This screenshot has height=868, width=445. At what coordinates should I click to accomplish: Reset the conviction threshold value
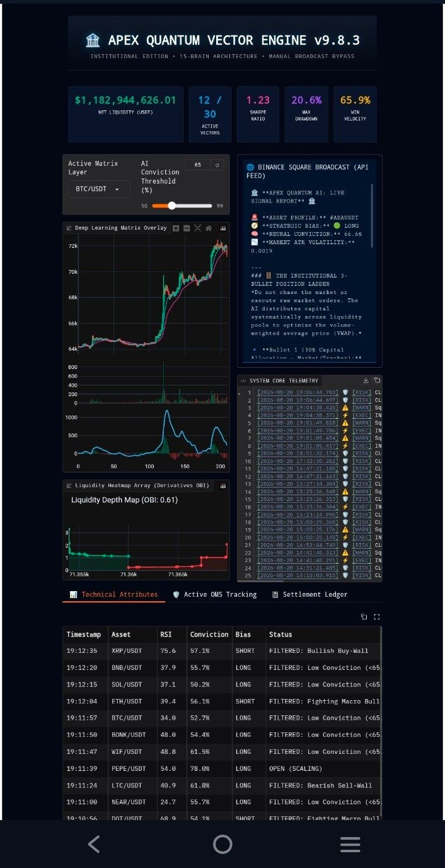217,165
